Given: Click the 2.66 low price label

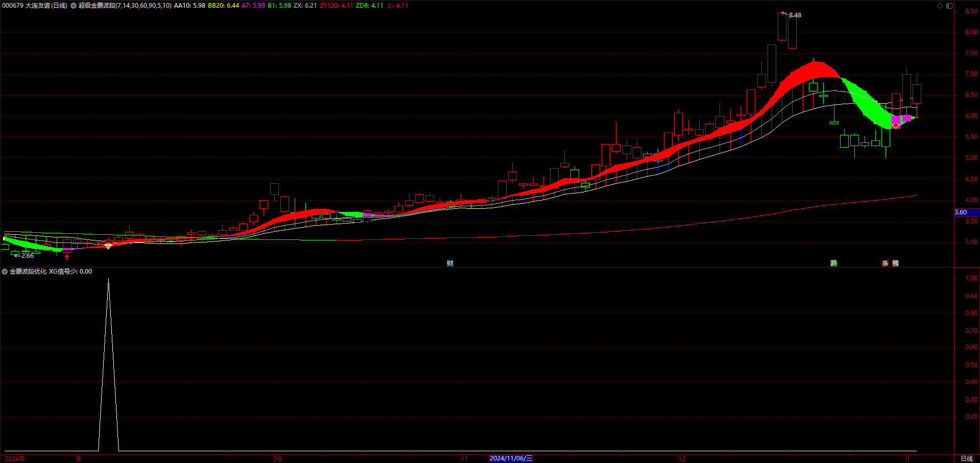Looking at the screenshot, I should pos(28,256).
